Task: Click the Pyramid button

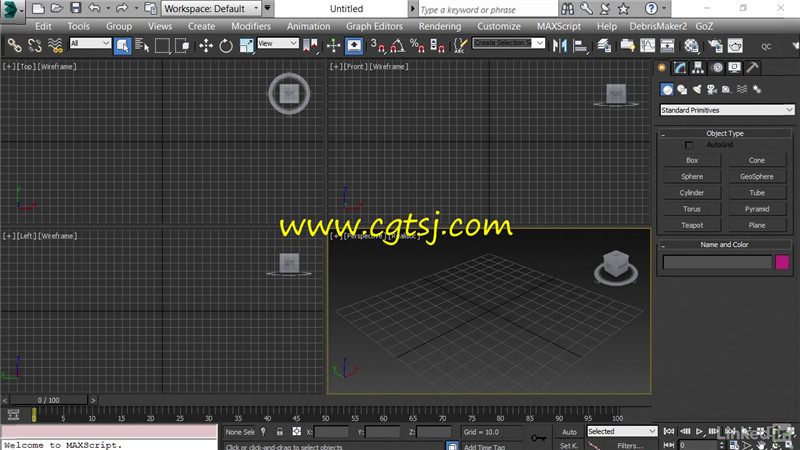Action: tap(757, 209)
